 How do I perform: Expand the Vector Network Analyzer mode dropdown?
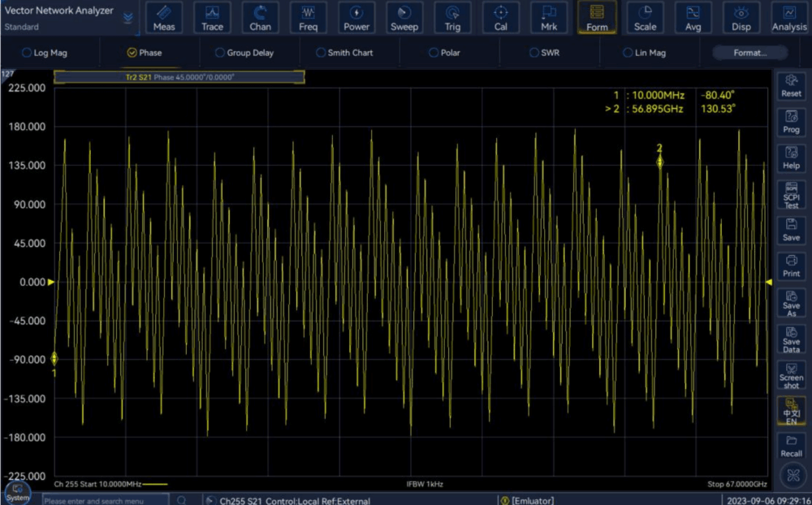point(128,17)
